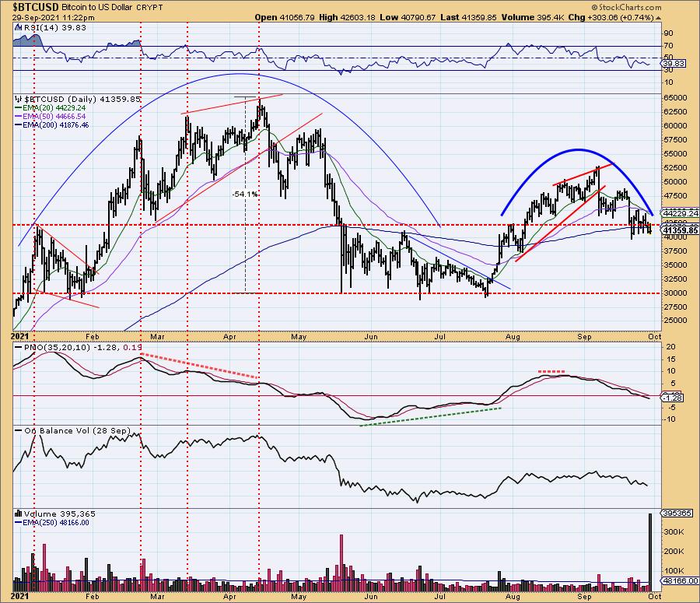700x603 pixels.
Task: Click the Last 41359.85 header value
Action: click(x=468, y=17)
